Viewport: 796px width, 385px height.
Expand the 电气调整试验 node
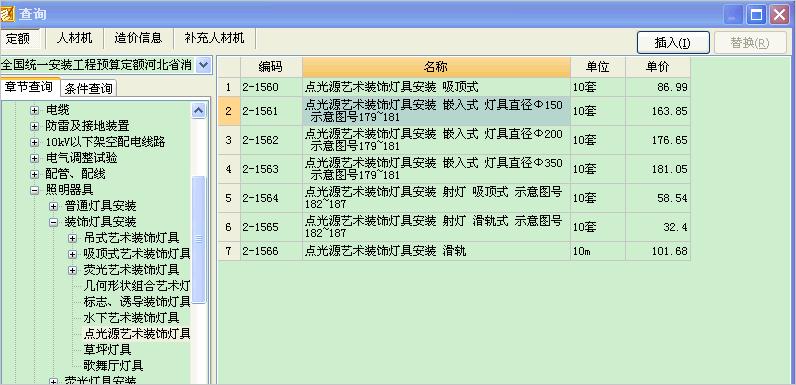click(x=34, y=158)
